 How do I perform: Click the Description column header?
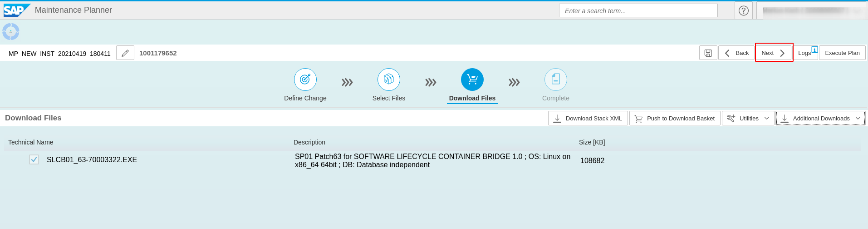tap(309, 142)
